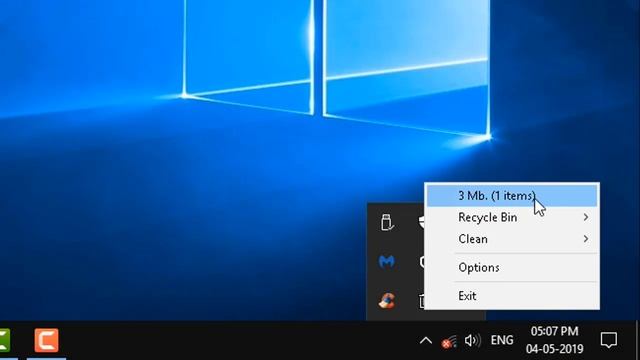Click the Safely Remove Hardware USB tray icon

387,222
